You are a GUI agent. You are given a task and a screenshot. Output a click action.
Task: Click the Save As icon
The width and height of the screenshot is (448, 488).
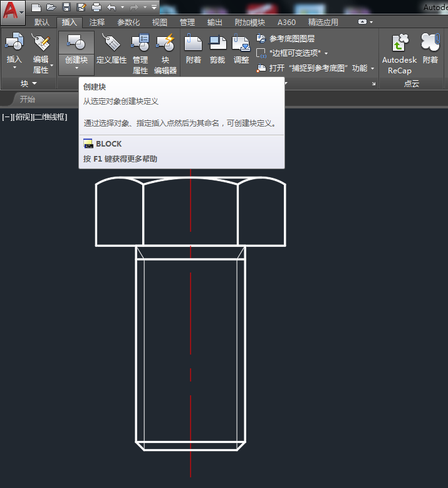pos(81,7)
